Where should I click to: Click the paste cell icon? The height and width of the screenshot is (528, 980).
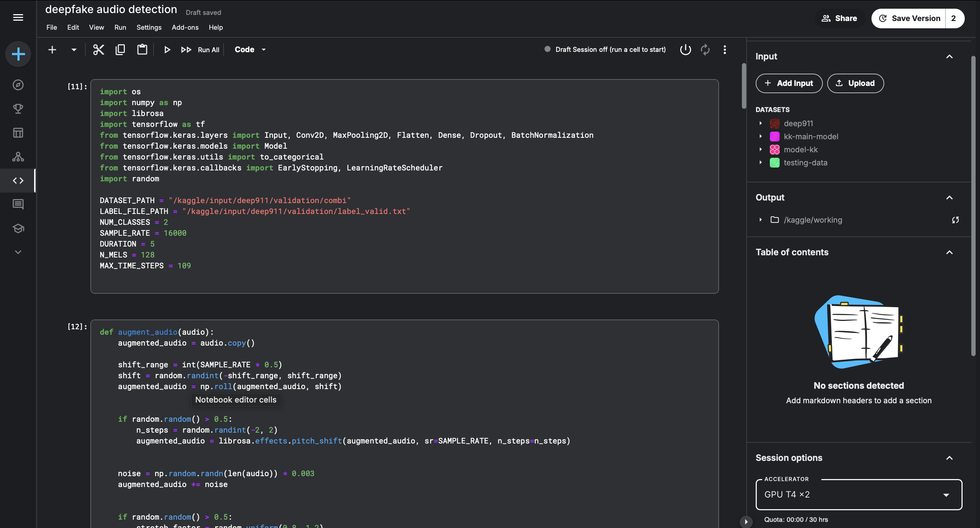(142, 49)
